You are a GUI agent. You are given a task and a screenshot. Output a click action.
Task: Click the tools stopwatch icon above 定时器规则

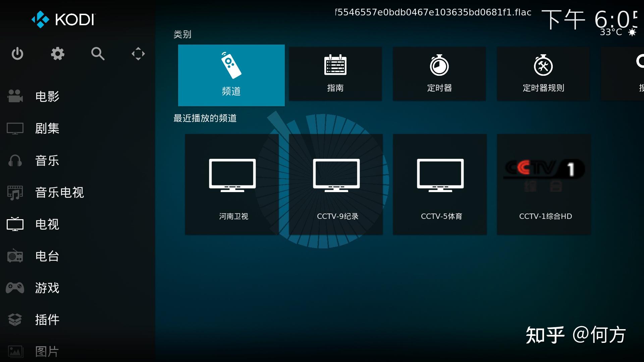pos(543,65)
